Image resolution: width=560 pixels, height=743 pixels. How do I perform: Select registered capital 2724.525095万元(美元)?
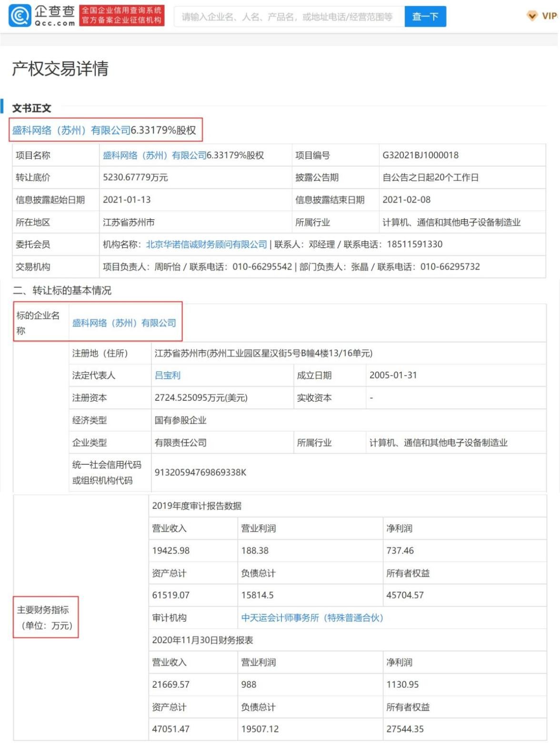click(x=201, y=398)
